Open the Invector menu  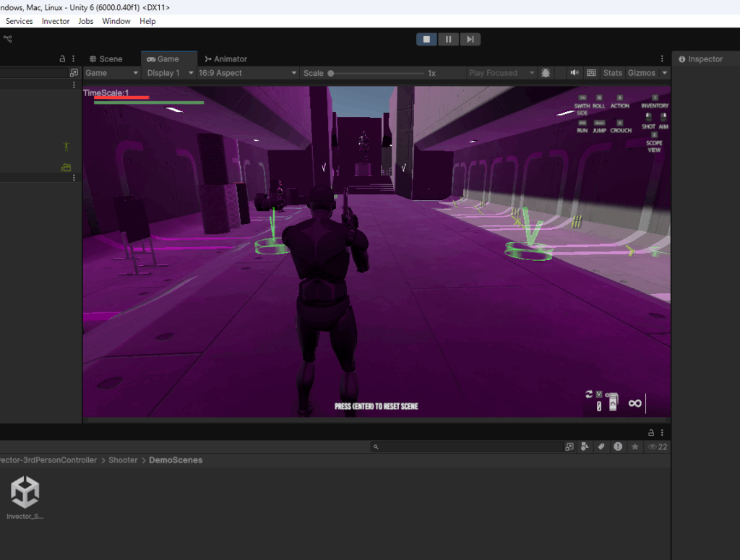click(56, 21)
